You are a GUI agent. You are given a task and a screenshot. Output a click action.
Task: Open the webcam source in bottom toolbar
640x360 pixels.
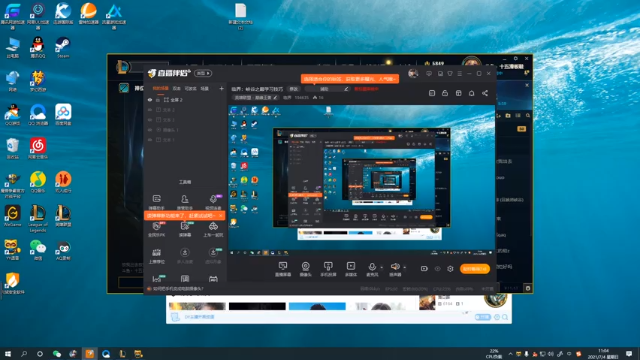pyautogui.click(x=305, y=269)
